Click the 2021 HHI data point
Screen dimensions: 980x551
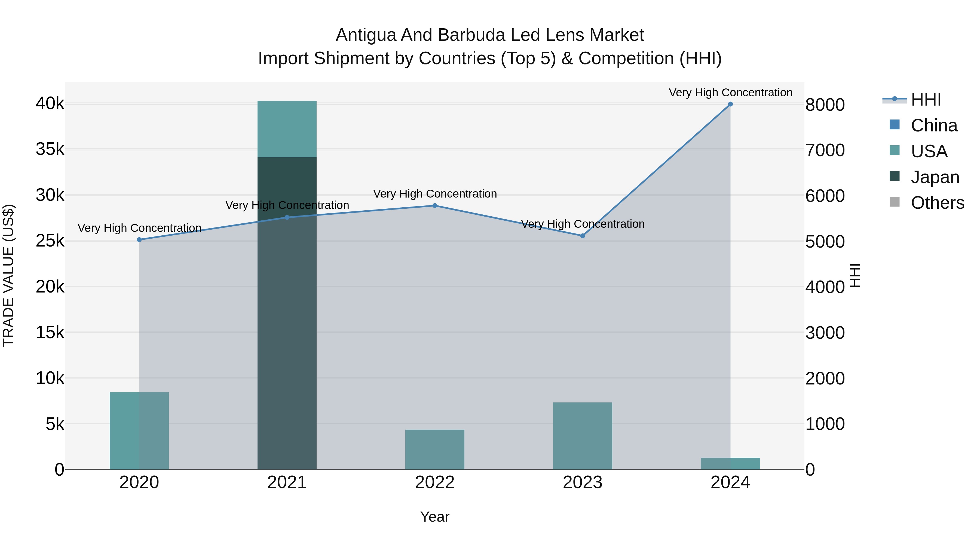point(287,217)
